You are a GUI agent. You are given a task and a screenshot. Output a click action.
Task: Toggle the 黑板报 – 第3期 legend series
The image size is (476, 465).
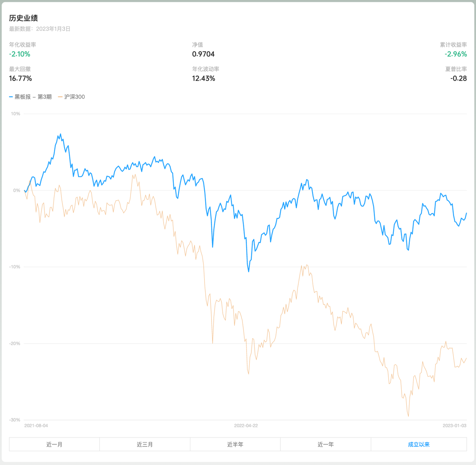coord(33,97)
